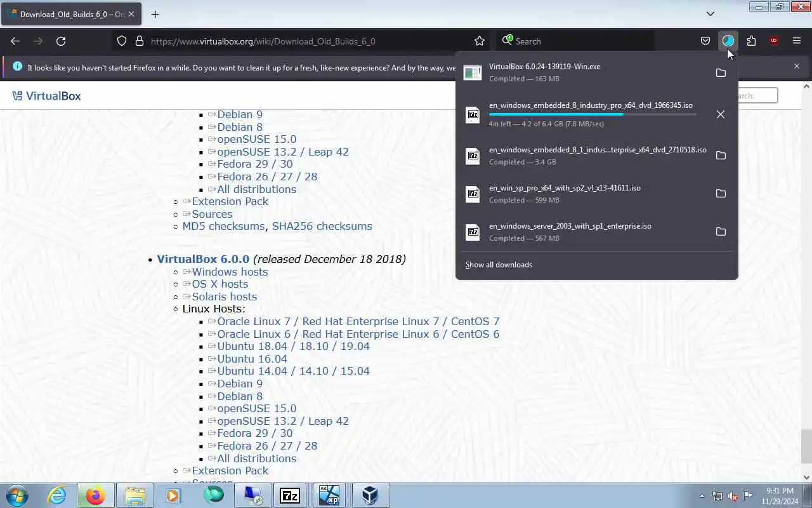Open the Extensions puzzle icon
812x508 pixels.
(x=751, y=41)
